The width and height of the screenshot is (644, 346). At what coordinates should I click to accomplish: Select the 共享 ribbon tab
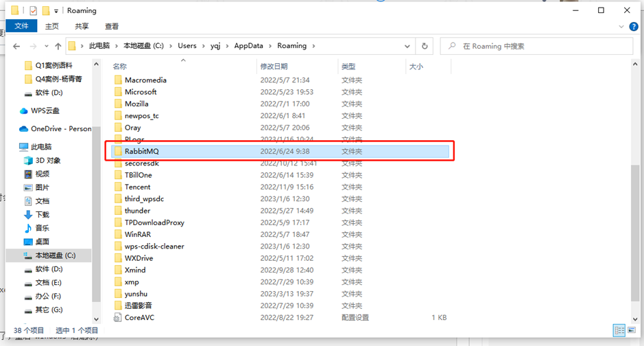point(82,26)
